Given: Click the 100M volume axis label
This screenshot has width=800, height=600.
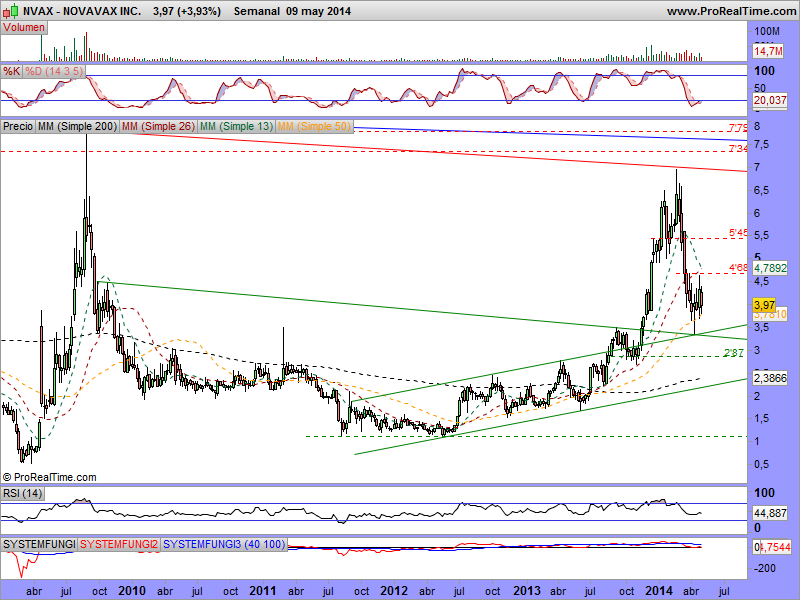Looking at the screenshot, I should (x=767, y=32).
